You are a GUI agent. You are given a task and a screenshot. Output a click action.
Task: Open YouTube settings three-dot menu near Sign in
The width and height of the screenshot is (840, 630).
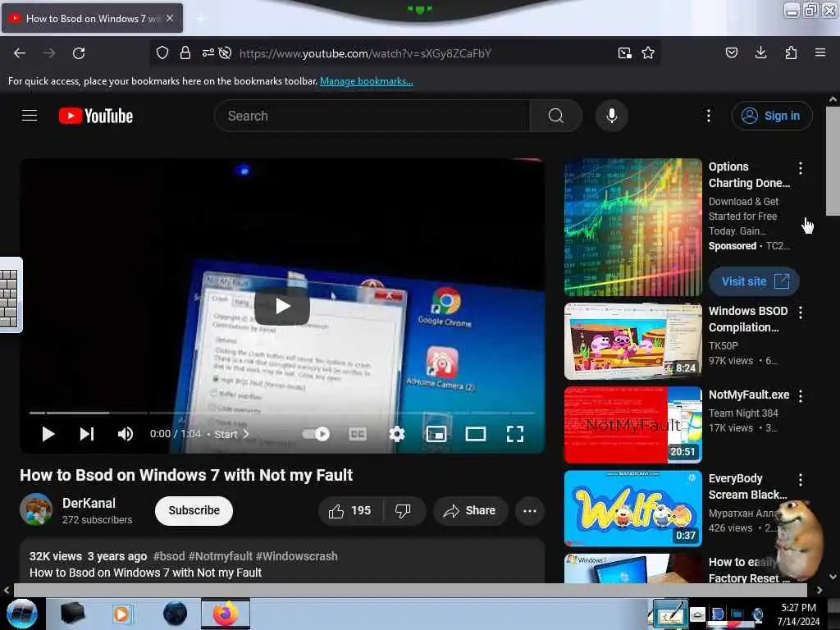[709, 116]
